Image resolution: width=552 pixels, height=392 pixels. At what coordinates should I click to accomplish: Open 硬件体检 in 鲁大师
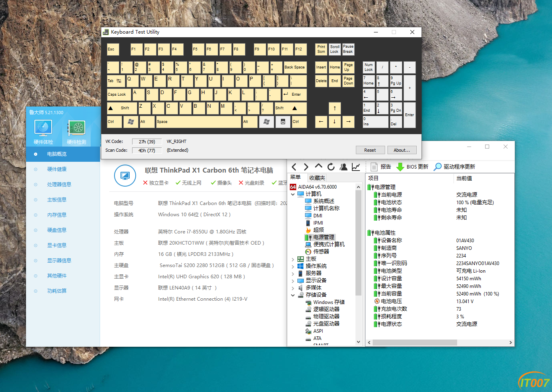[x=43, y=132]
